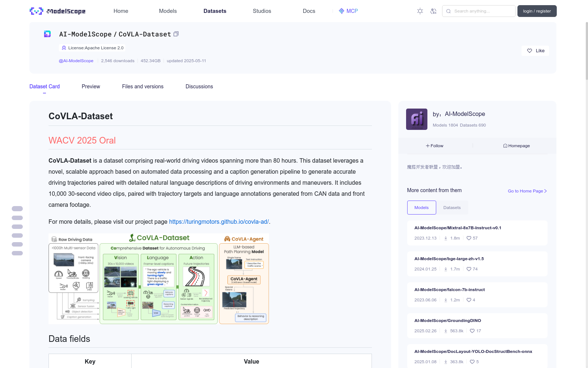This screenshot has height=368, width=588.
Task: Follow the AI-ModelScope author
Action: tap(435, 146)
